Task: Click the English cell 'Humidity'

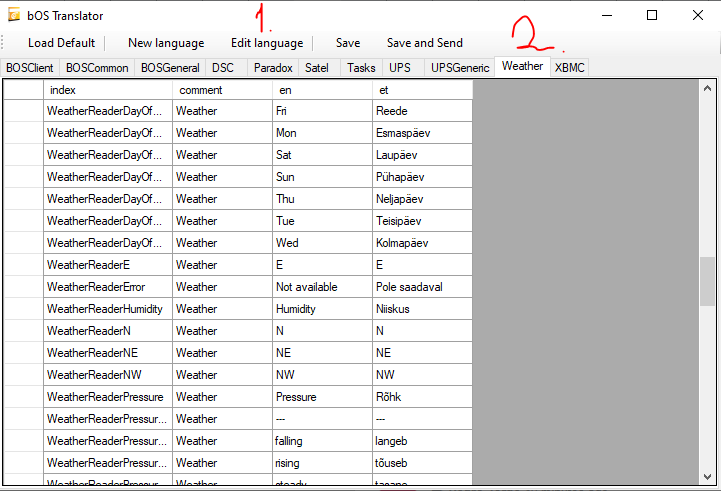Action: 322,309
